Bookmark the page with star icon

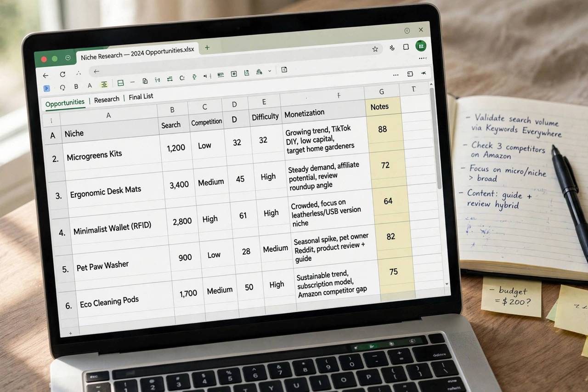pyautogui.click(x=375, y=49)
